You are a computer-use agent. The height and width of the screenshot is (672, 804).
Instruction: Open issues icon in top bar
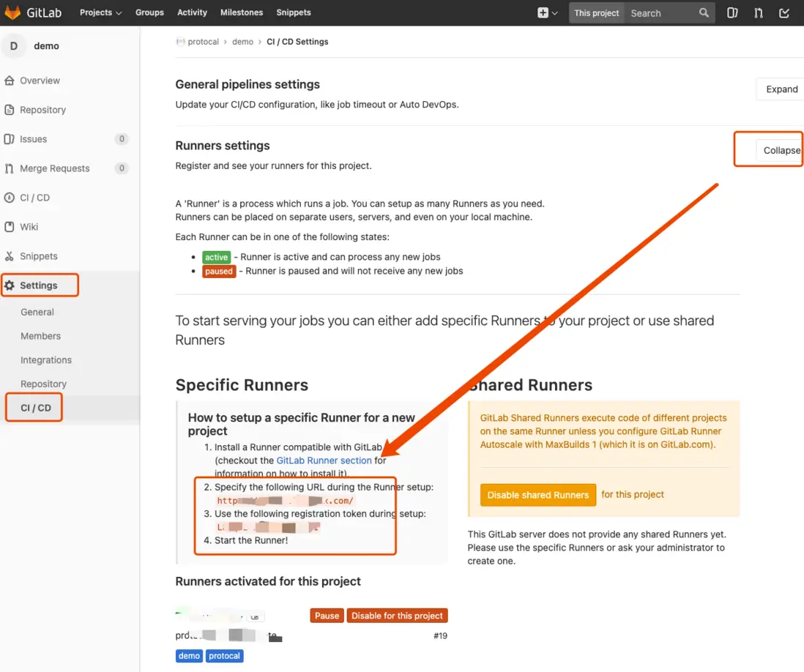732,13
